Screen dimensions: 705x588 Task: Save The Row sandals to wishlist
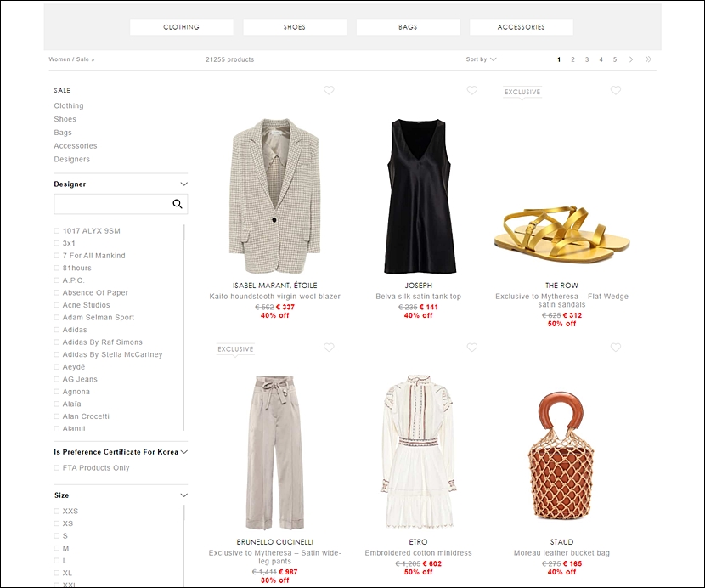coord(616,90)
